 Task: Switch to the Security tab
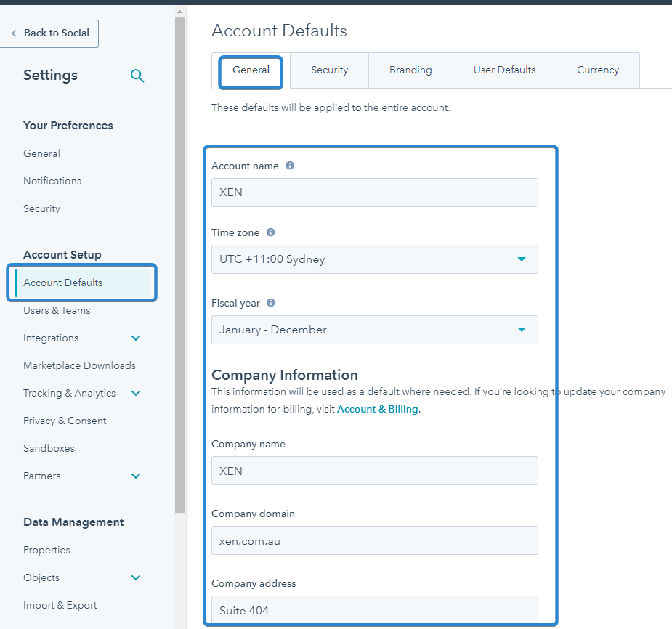pos(329,70)
